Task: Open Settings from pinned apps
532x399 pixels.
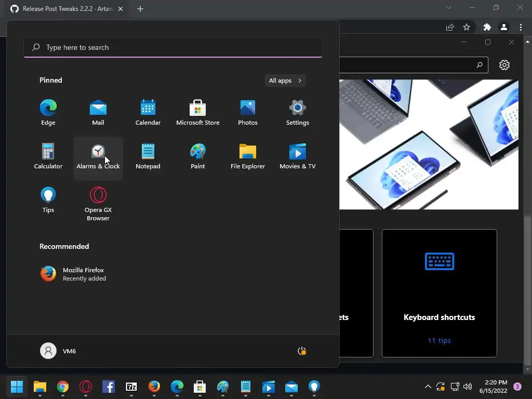Action: coord(298,113)
